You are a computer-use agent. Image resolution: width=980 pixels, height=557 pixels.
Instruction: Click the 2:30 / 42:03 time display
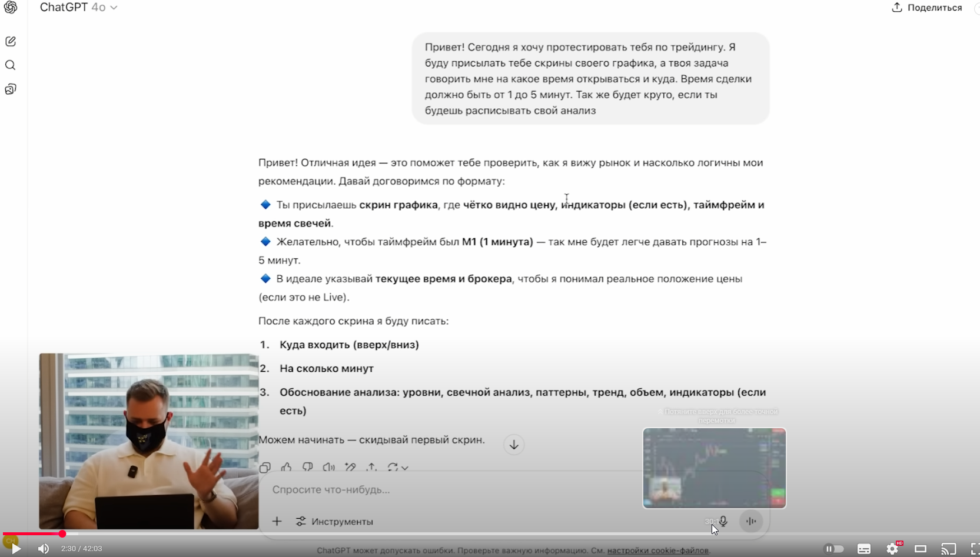(81, 549)
